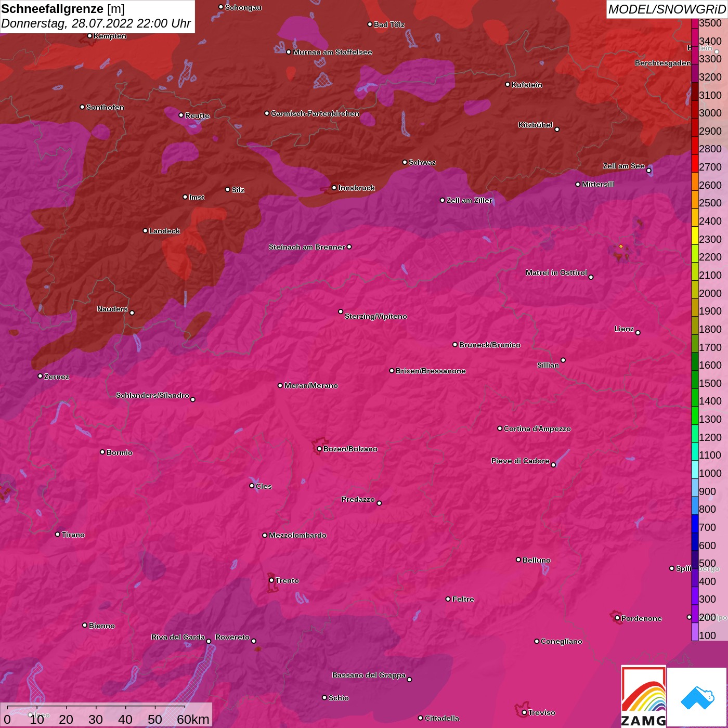Image resolution: width=728 pixels, height=728 pixels.
Task: Click the Bienno label
Action: tap(102, 626)
